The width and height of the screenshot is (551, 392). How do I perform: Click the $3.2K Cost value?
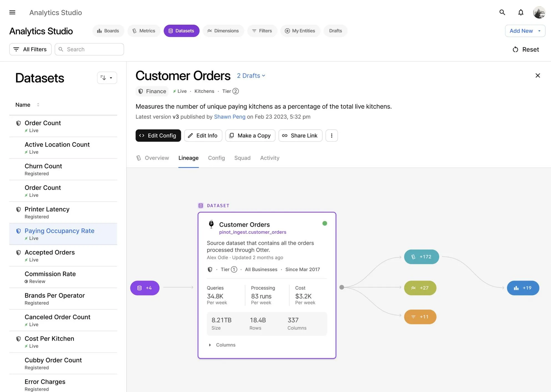pyautogui.click(x=303, y=296)
